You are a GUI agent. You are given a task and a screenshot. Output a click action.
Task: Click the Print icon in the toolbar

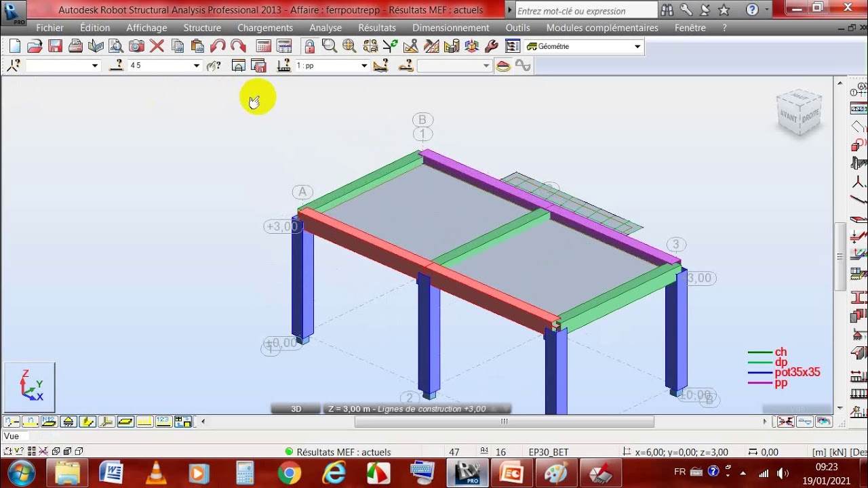75,46
